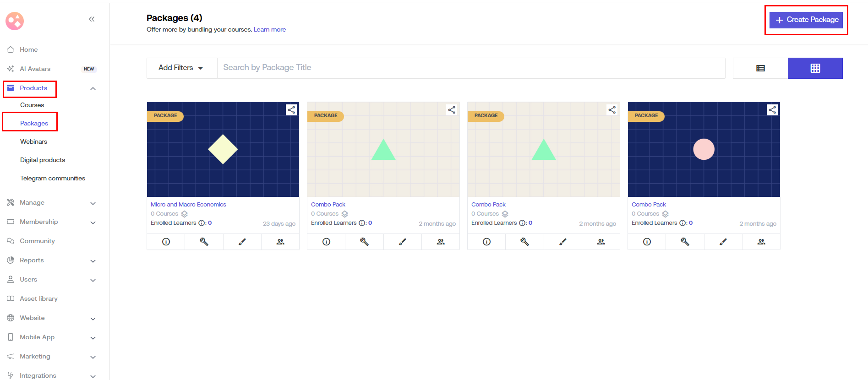The height and width of the screenshot is (380, 868).
Task: Open the Add Filters dropdown
Action: tap(181, 68)
